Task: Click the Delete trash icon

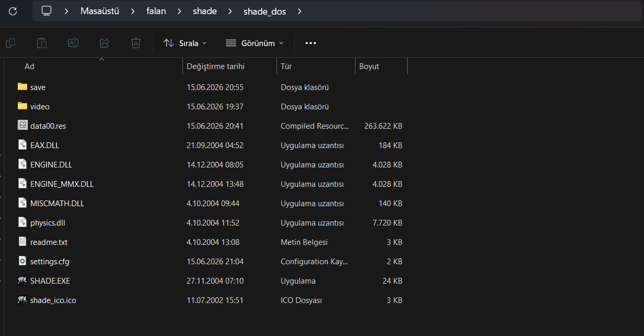Action: 136,43
